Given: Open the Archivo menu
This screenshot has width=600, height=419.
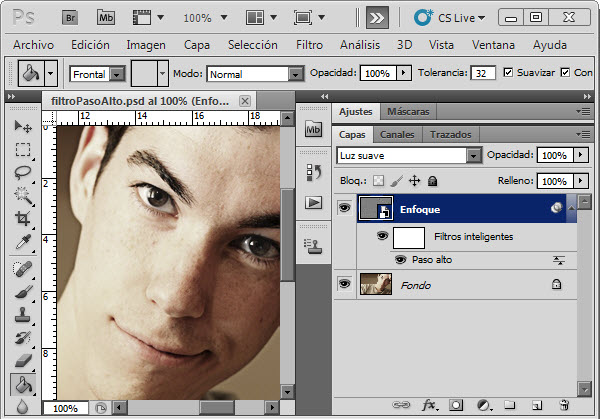Looking at the screenshot, I should click(33, 45).
